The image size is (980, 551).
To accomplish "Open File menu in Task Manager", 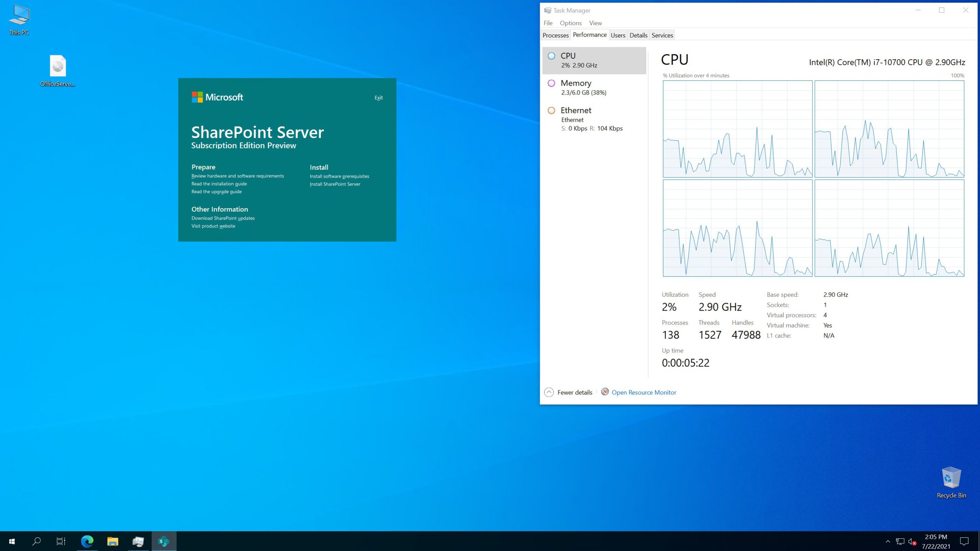I will coord(548,23).
